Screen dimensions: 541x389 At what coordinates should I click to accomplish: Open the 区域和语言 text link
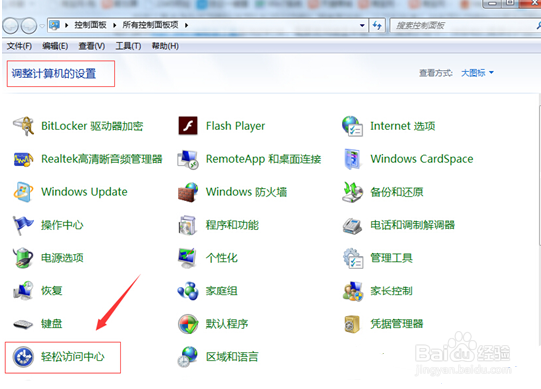point(232,357)
